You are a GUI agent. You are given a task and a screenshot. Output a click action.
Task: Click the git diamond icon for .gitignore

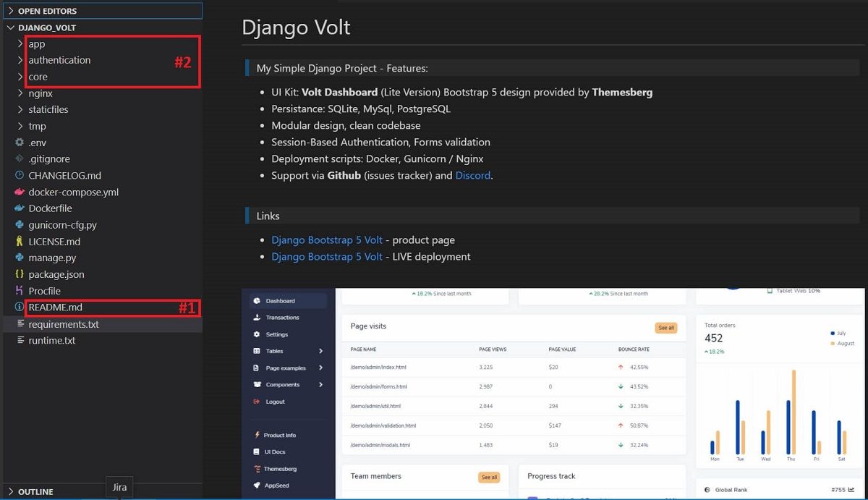point(20,158)
